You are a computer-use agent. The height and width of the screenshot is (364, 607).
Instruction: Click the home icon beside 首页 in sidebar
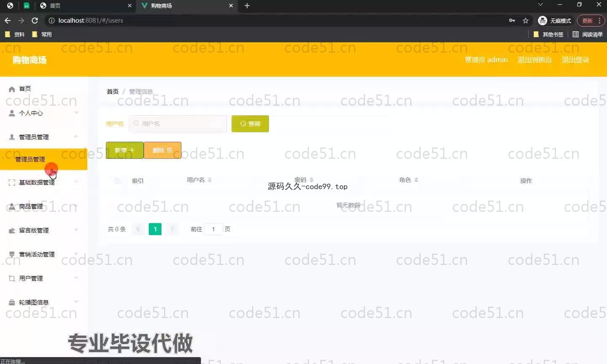12,89
